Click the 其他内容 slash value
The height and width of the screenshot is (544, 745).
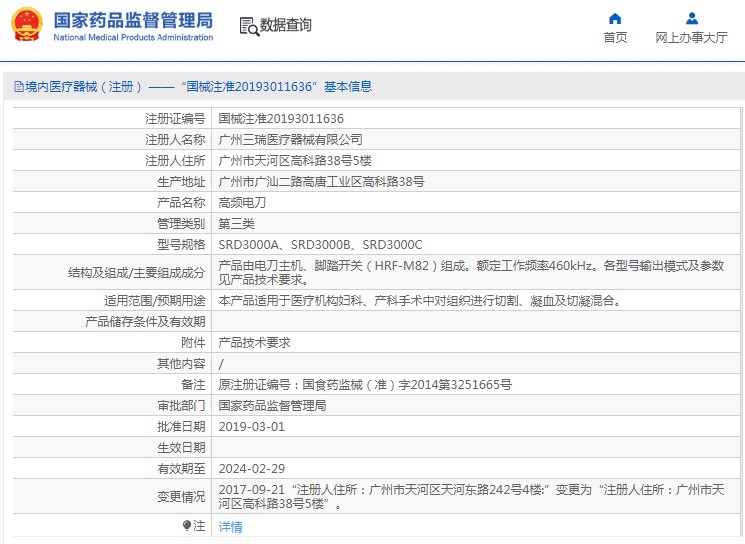(x=221, y=364)
